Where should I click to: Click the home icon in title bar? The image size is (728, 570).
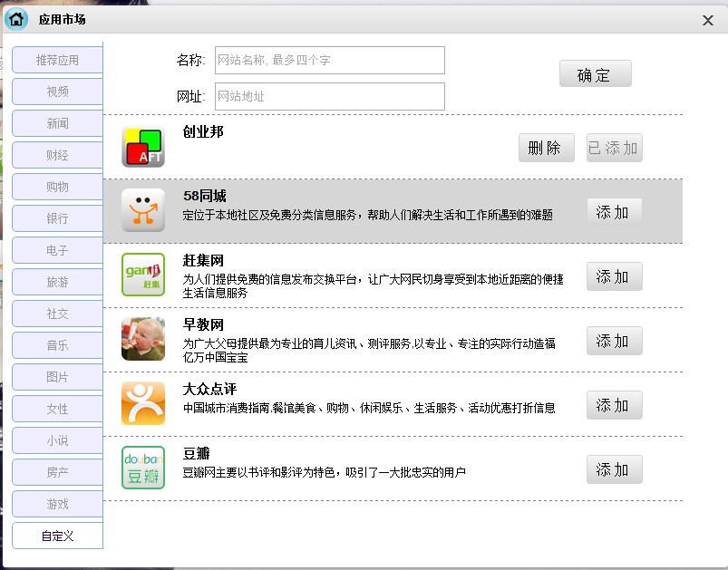16,20
